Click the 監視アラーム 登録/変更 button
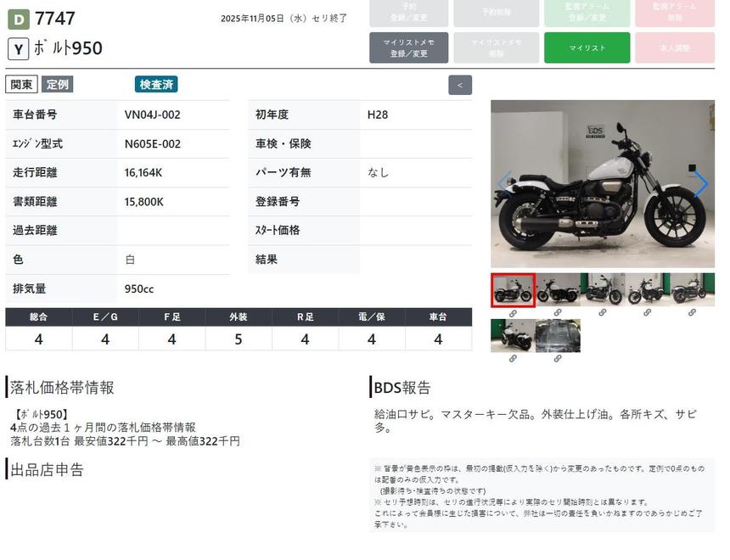Viewport: 730px width, 560px height. pyautogui.click(x=587, y=12)
